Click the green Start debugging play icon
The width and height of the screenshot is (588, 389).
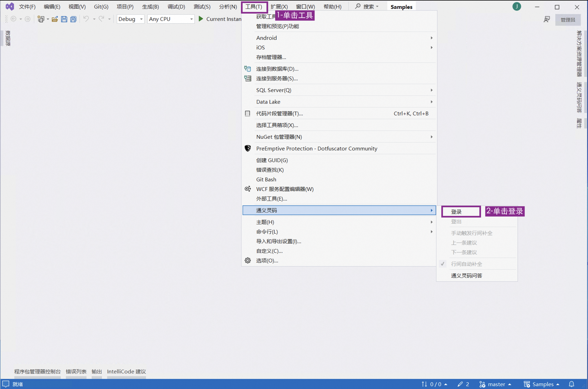pos(201,19)
